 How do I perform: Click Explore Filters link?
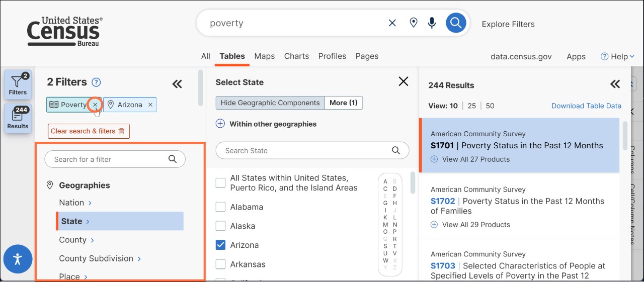508,24
